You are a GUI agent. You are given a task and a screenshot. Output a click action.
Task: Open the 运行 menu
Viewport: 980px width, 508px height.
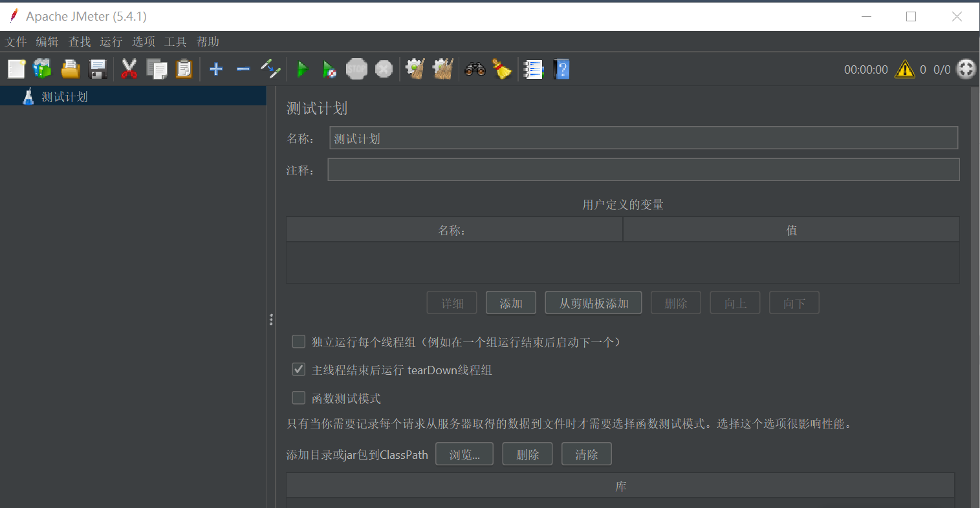click(x=111, y=41)
